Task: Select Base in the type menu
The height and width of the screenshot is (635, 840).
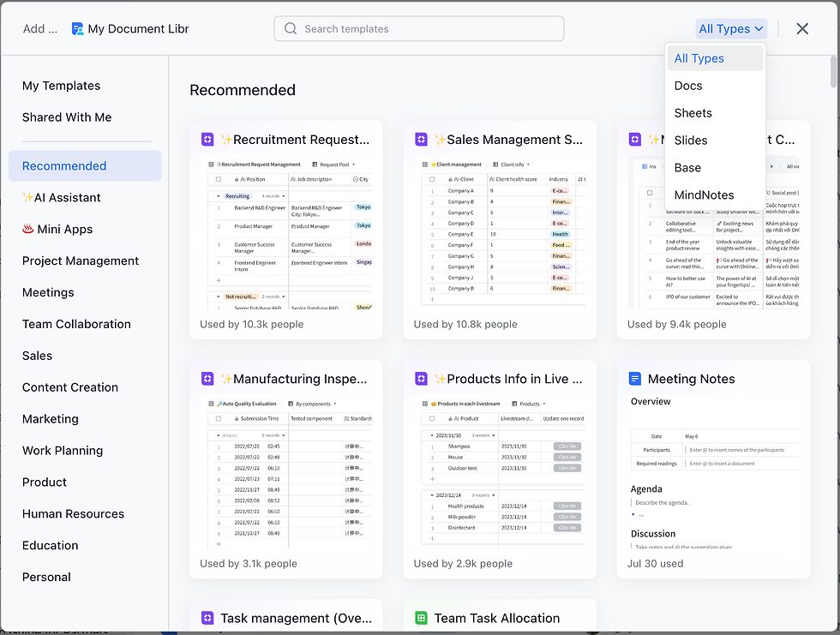Action: 715,168
